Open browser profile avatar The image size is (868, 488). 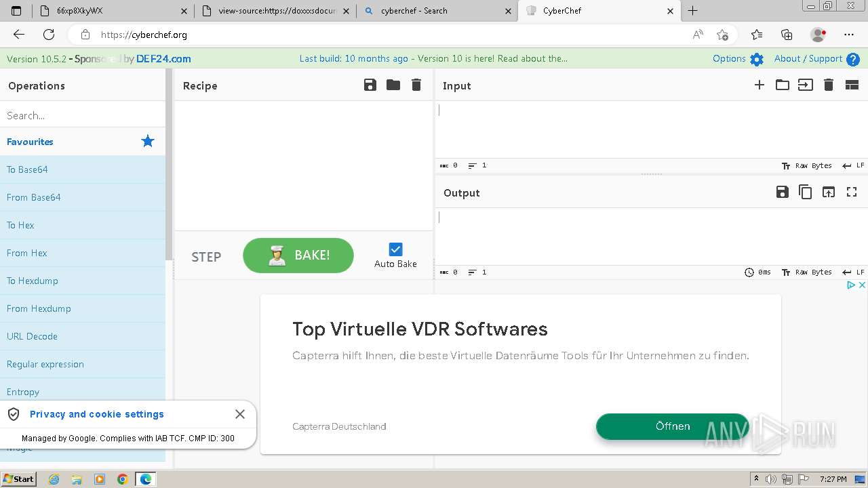[818, 35]
